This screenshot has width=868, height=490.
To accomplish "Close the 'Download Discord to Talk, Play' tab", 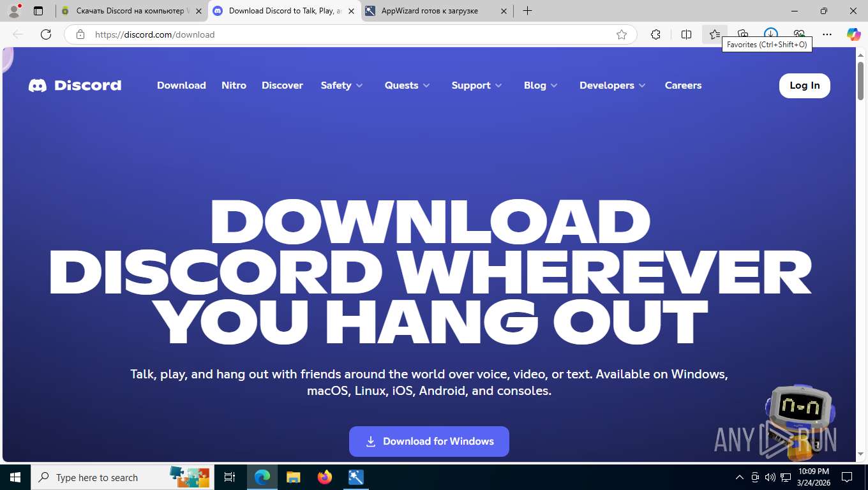I will click(351, 11).
